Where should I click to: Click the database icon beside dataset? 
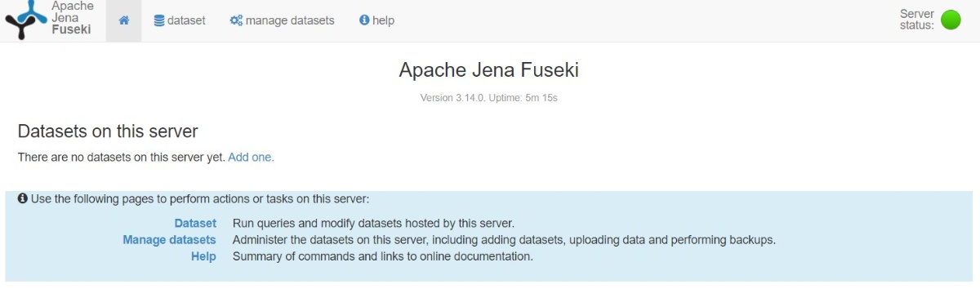[158, 20]
